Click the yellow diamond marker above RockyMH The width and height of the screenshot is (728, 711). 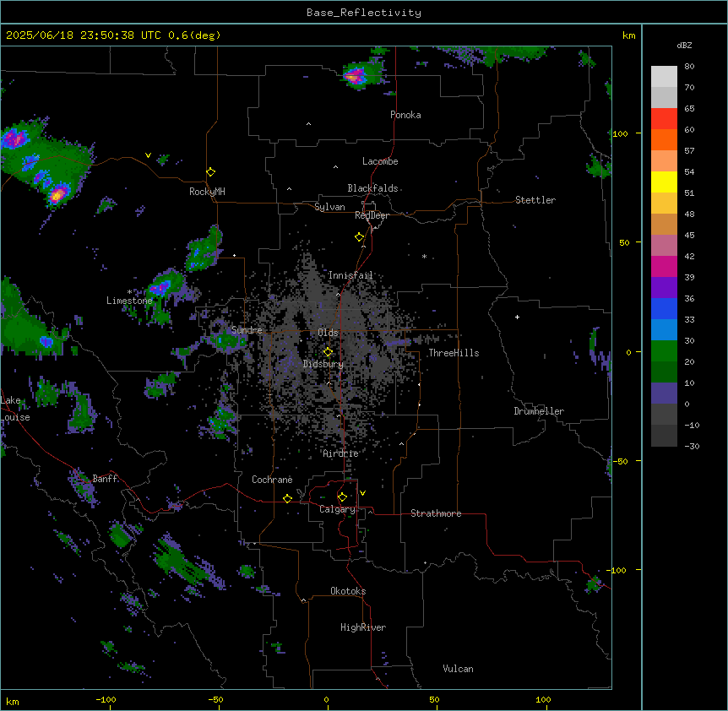coord(210,171)
